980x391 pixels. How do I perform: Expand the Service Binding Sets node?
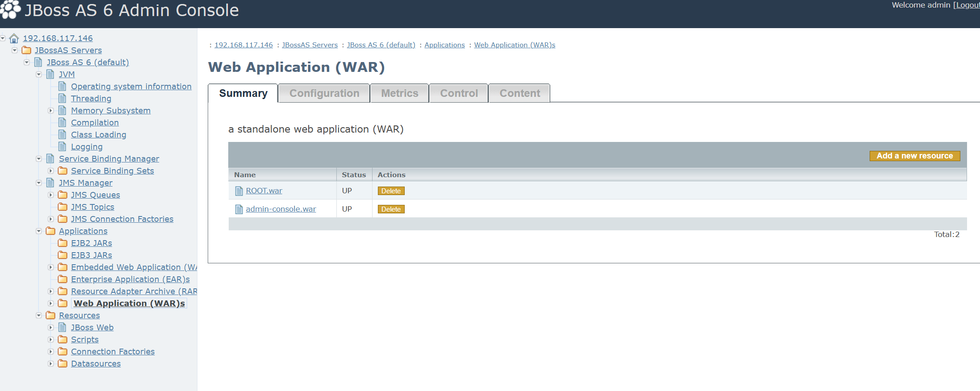click(x=51, y=171)
